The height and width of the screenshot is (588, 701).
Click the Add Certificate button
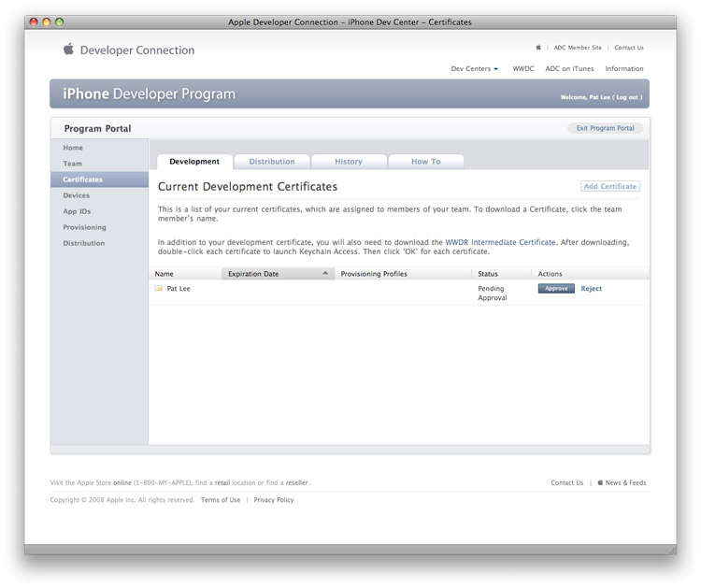point(609,186)
